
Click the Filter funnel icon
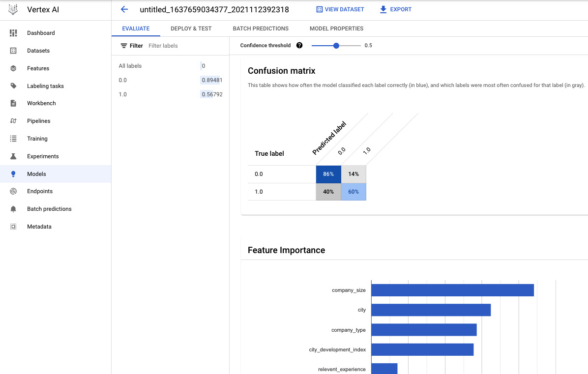pyautogui.click(x=124, y=46)
